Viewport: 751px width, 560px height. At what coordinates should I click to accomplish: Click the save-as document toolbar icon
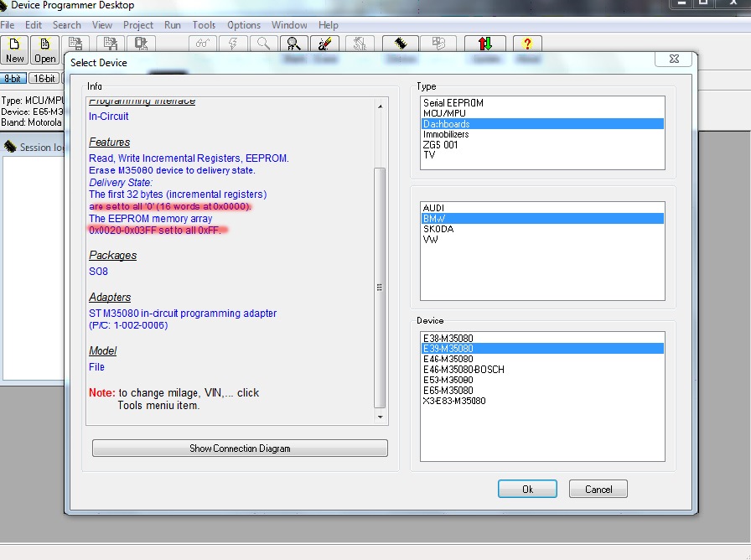pyautogui.click(x=111, y=44)
